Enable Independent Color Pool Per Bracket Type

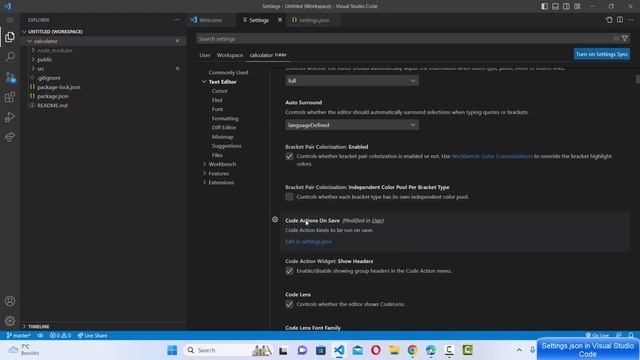tap(289, 197)
